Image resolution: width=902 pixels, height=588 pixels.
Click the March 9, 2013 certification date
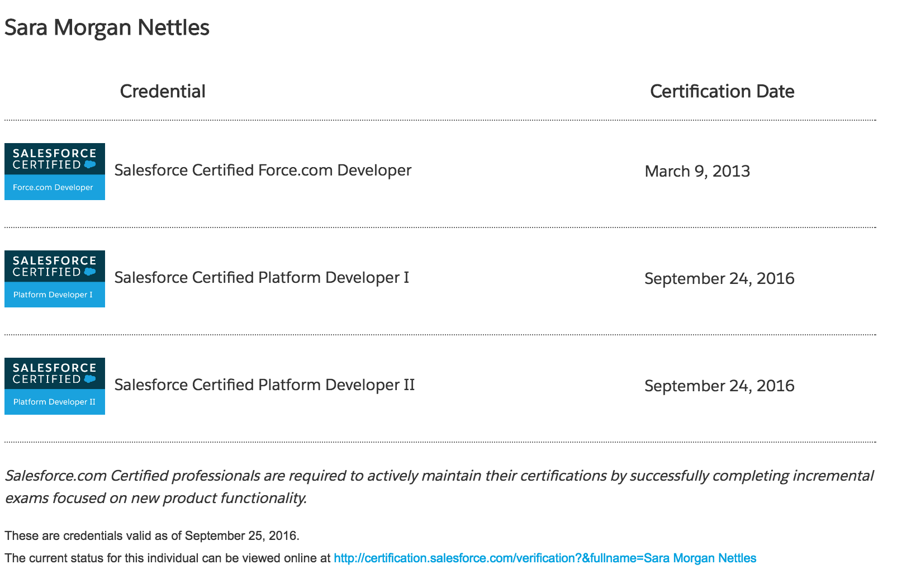point(697,171)
